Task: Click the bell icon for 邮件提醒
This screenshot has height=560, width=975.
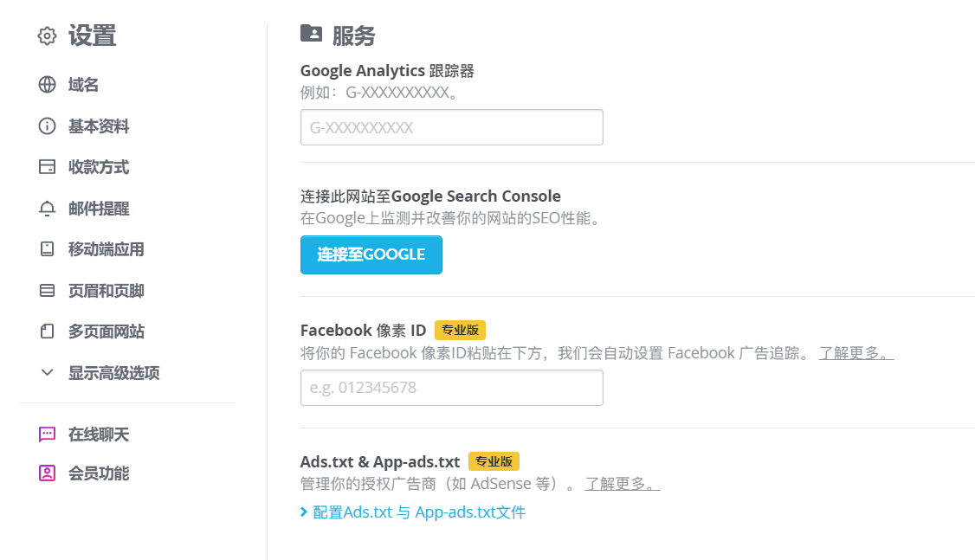Action: point(47,209)
